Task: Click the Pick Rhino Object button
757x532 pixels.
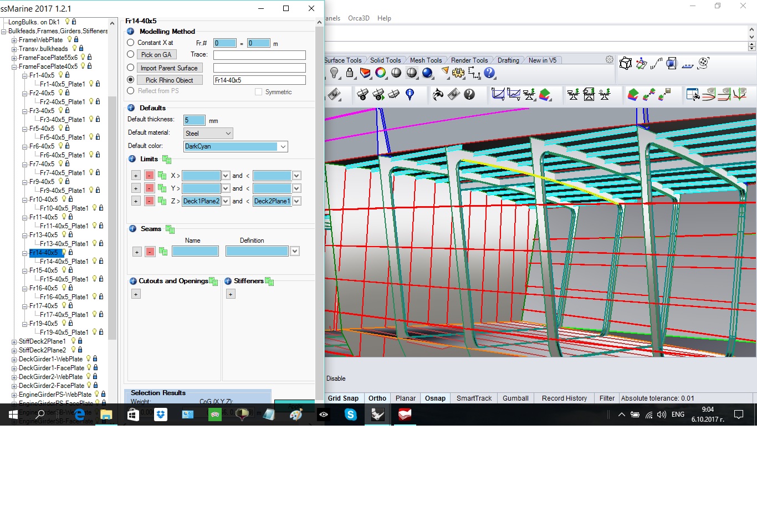Action: pos(169,80)
